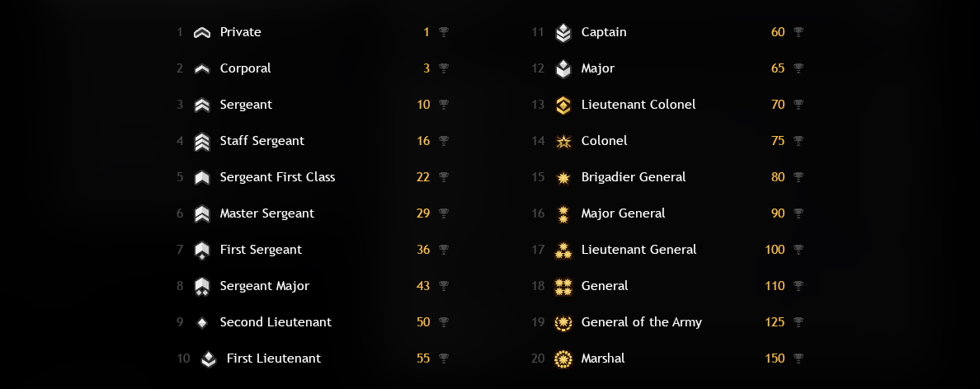The image size is (980, 389).
Task: Select the Major General row label
Action: [x=623, y=213]
